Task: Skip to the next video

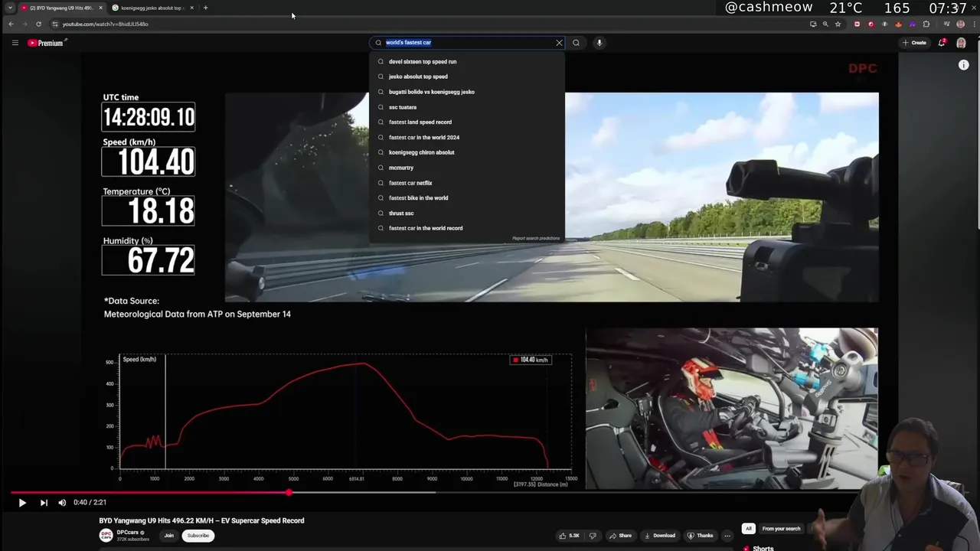Action: tap(44, 503)
